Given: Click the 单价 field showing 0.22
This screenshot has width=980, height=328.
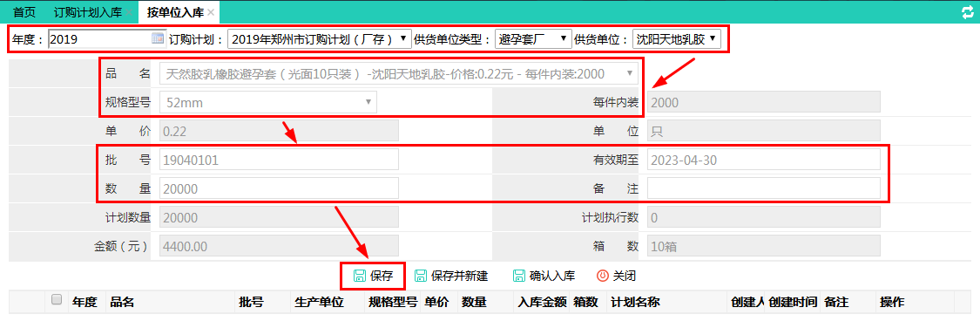Looking at the screenshot, I should (x=279, y=131).
